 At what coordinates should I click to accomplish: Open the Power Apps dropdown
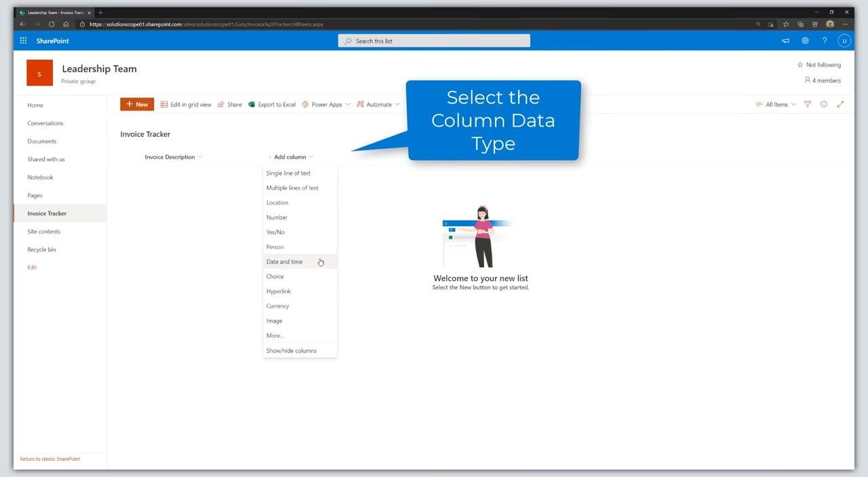click(x=326, y=104)
